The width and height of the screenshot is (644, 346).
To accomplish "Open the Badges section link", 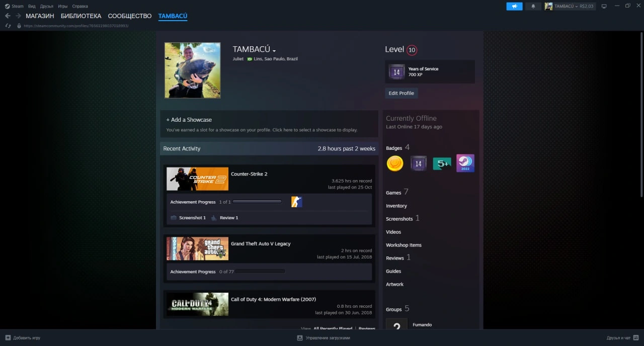I will pos(394,148).
